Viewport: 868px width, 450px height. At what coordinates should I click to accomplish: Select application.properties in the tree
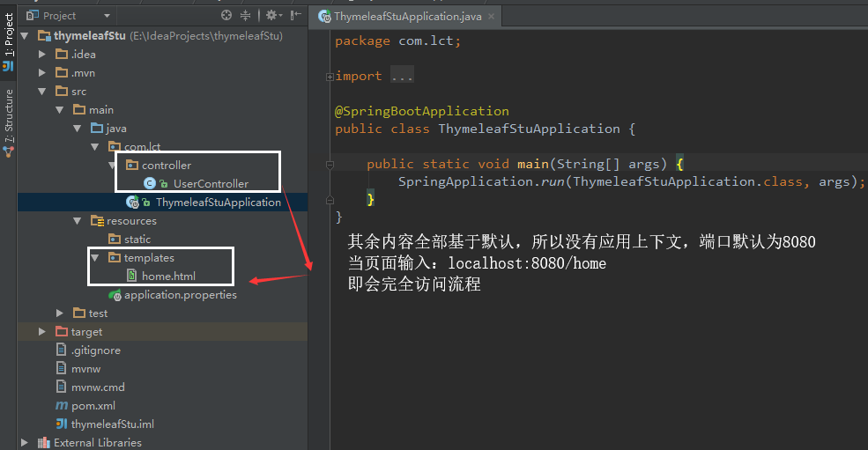pyautogui.click(x=181, y=295)
